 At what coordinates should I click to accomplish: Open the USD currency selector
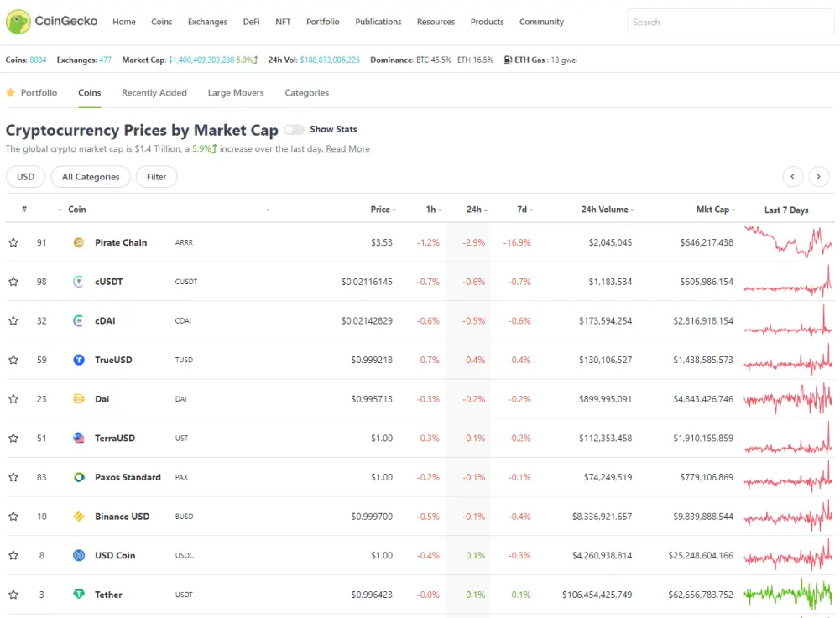click(x=26, y=177)
